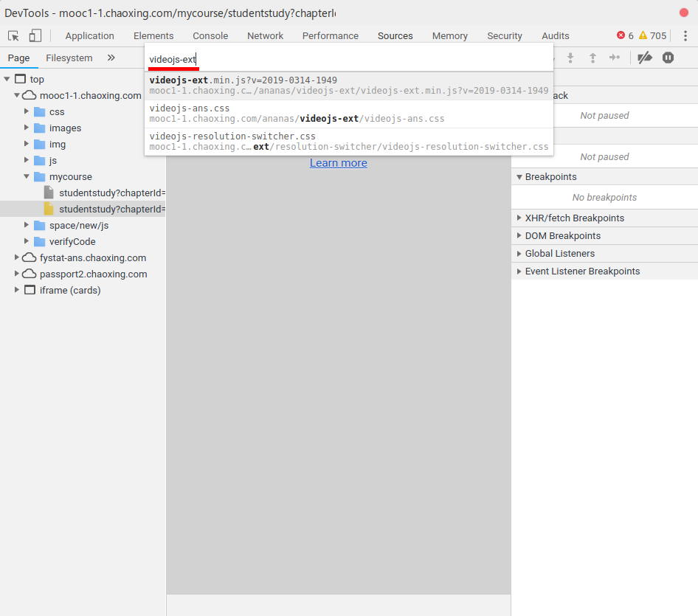This screenshot has height=616, width=698.
Task: Expand XHR/fetch Breakpoints section
Action: tap(519, 218)
